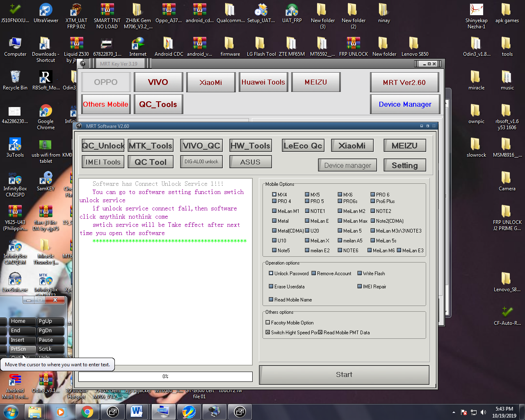Check the NOTE2 mobile option
This screenshot has width=525, height=420.
pos(373,211)
